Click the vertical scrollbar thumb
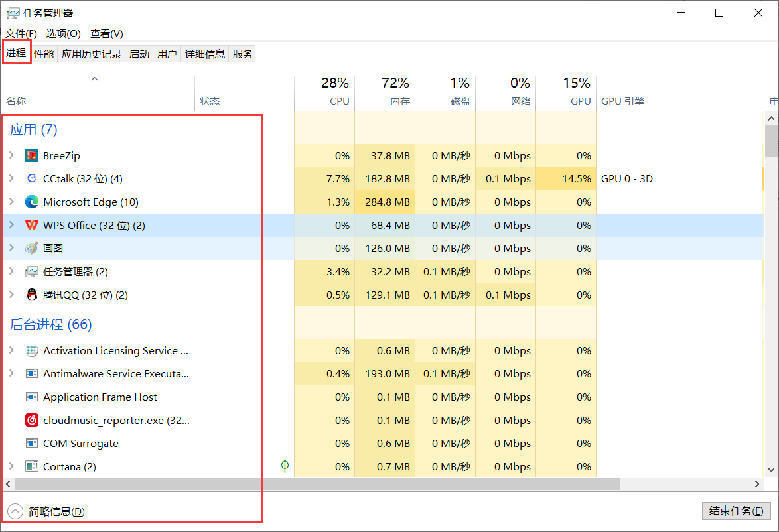This screenshot has height=532, width=779. [x=771, y=141]
